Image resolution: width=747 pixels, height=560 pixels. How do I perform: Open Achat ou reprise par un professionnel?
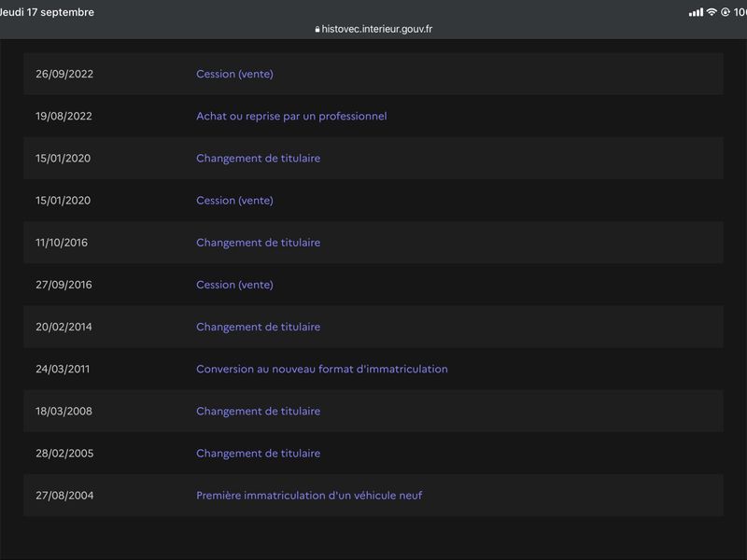(x=291, y=116)
